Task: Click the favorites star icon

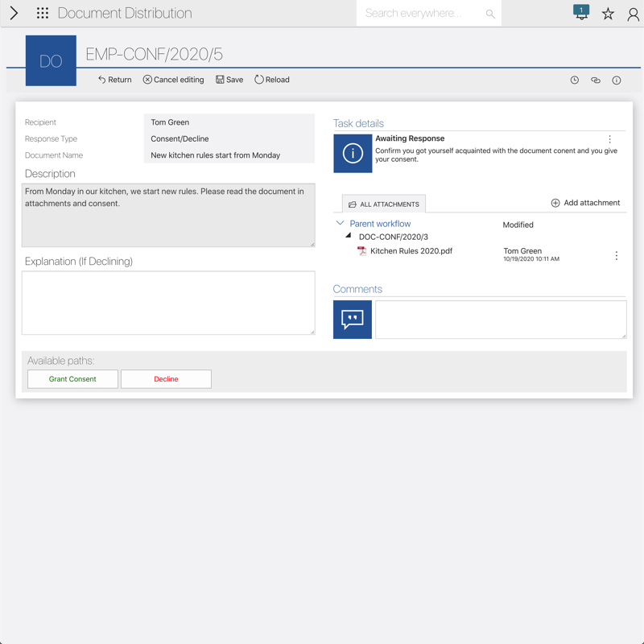Action: [608, 14]
